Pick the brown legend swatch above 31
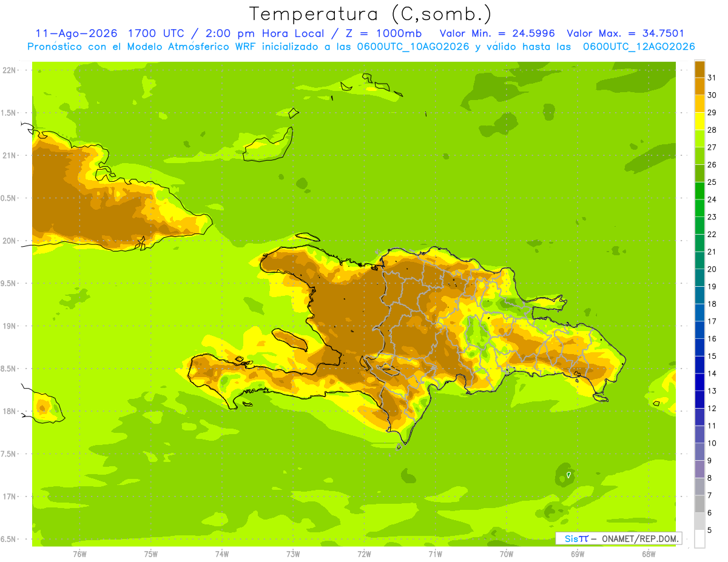 (699, 69)
